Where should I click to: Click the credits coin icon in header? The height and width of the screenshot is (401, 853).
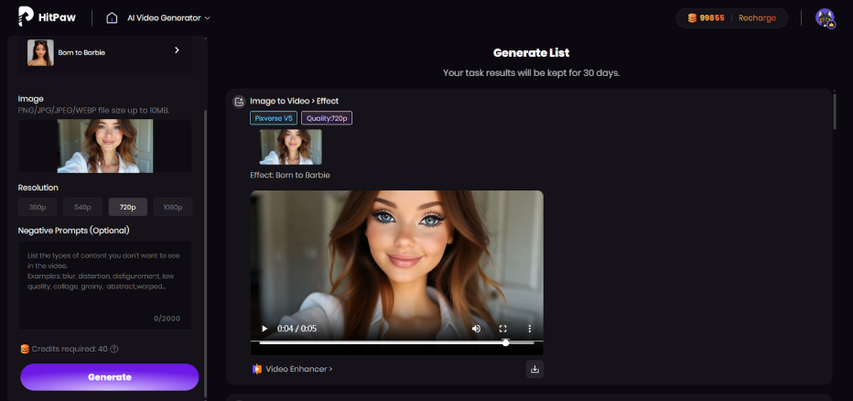tap(692, 18)
